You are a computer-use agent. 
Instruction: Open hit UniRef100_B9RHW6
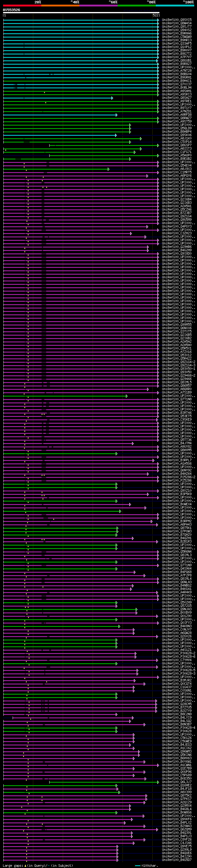pos(177,33)
